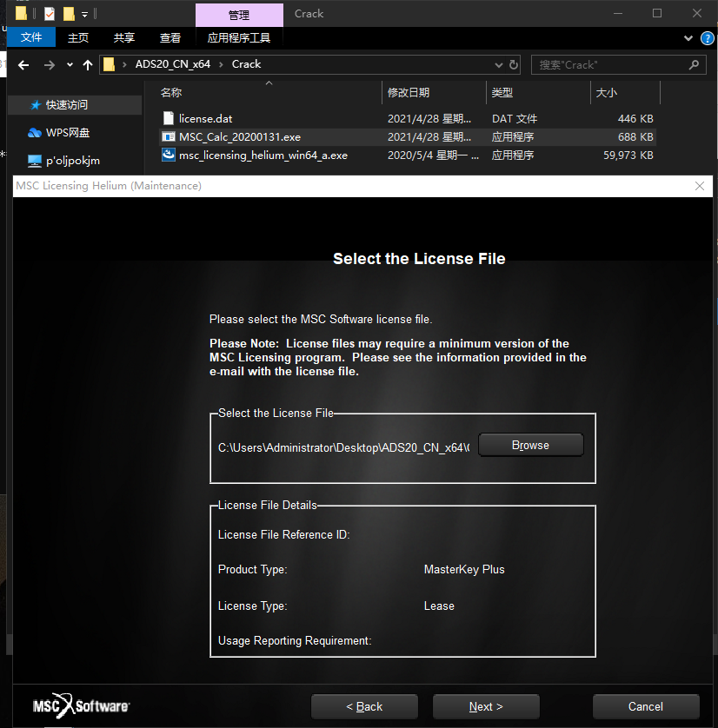Click the new folder icon in title bar
718x728 pixels.
pos(69,14)
